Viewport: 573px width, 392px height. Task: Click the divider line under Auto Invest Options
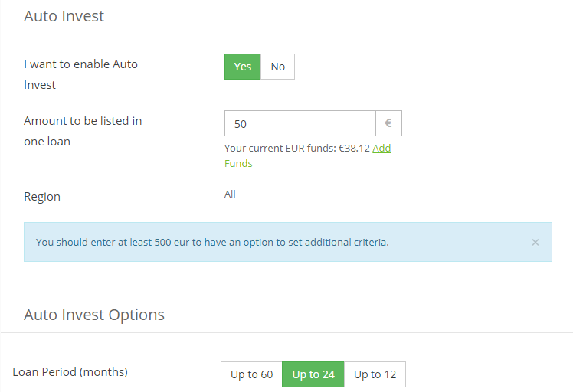point(286,332)
